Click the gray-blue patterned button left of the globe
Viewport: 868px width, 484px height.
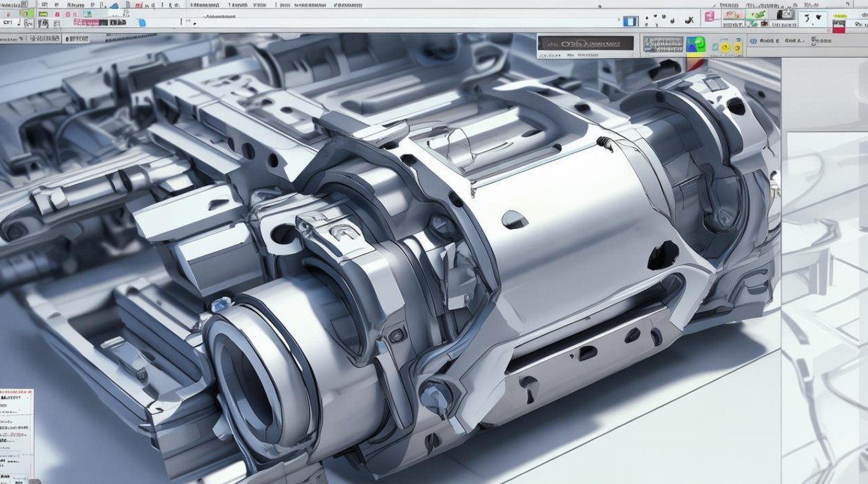click(x=663, y=45)
